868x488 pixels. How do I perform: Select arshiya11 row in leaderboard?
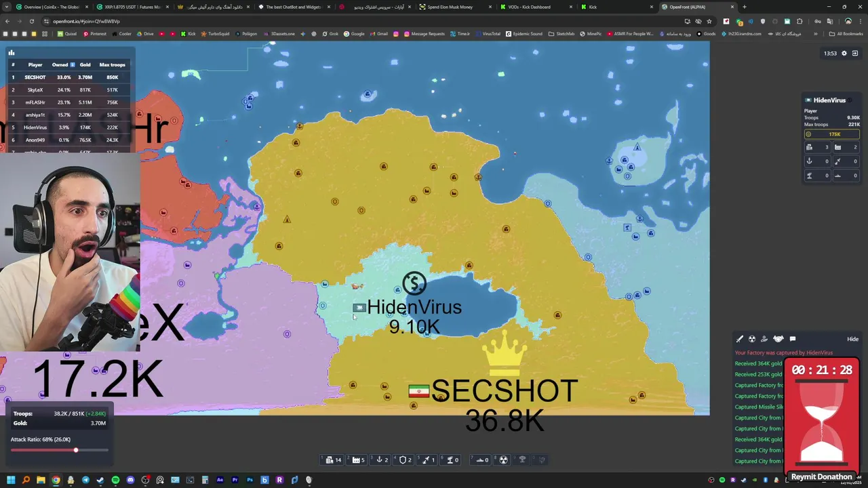tap(71, 115)
